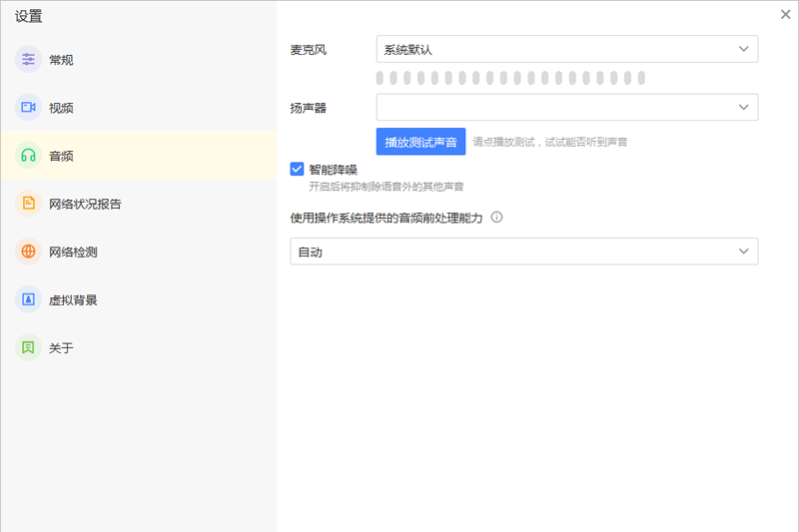Click the 音频 headphones icon
The image size is (799, 532).
(x=29, y=156)
